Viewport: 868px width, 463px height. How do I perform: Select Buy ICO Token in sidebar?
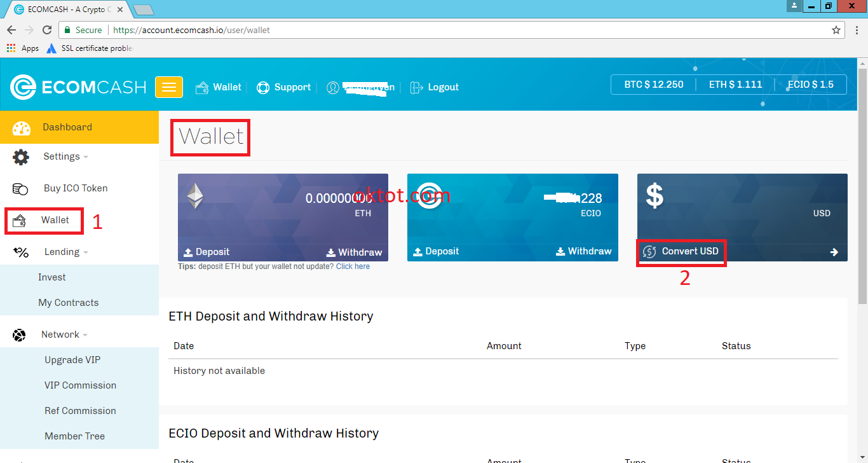75,188
